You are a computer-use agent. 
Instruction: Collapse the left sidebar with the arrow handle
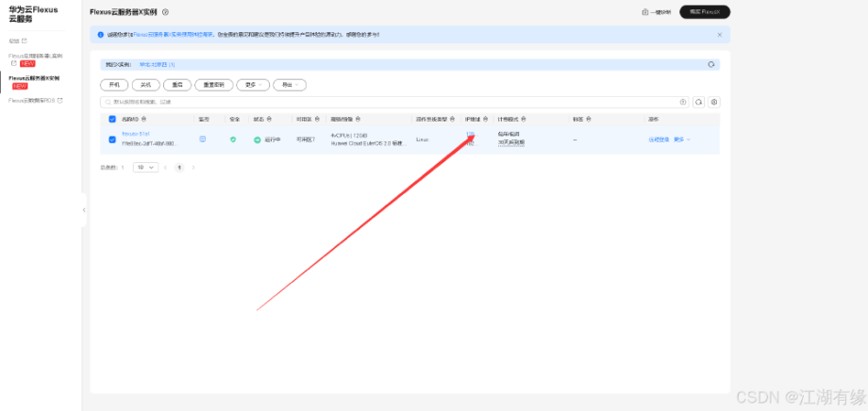pos(84,209)
